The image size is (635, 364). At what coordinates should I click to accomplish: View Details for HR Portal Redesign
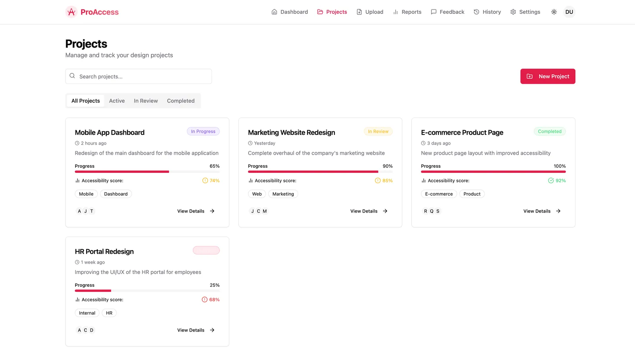point(196,330)
